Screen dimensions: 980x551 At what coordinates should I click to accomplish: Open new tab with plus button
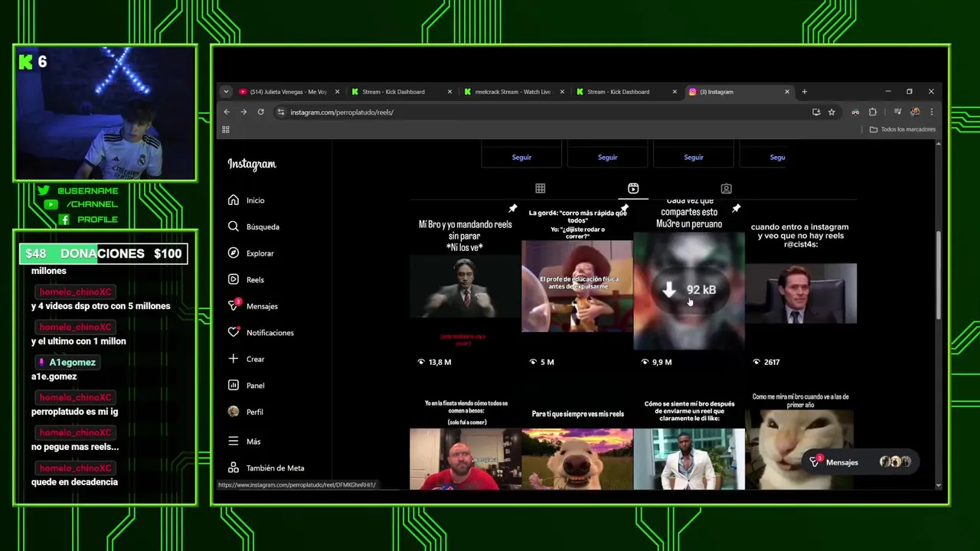(x=804, y=92)
